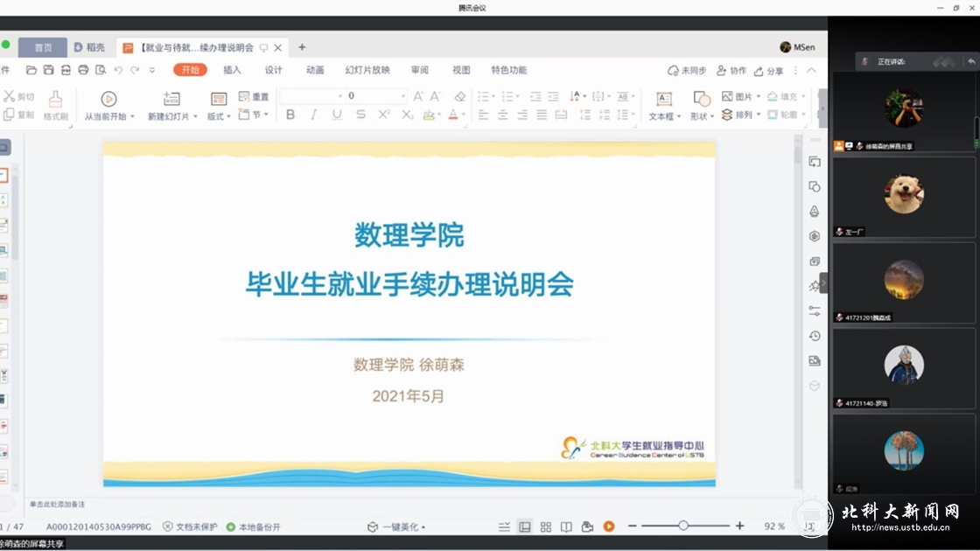Viewport: 980px width, 551px height.
Task: Apply italic text formatting
Action: (313, 115)
